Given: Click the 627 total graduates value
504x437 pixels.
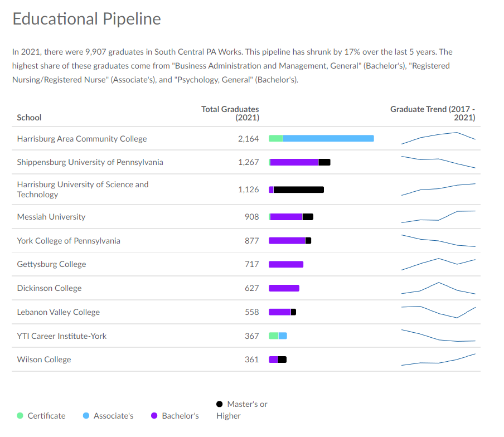Looking at the screenshot, I should tap(251, 288).
